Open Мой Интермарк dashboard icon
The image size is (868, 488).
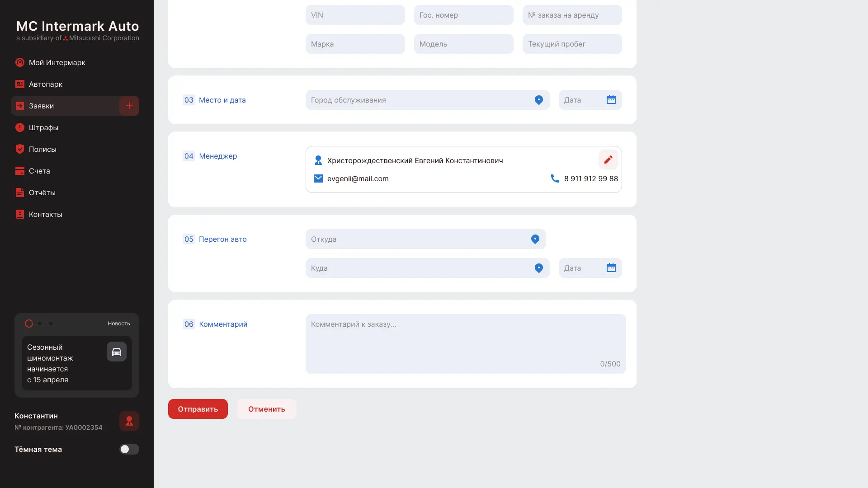click(x=20, y=62)
